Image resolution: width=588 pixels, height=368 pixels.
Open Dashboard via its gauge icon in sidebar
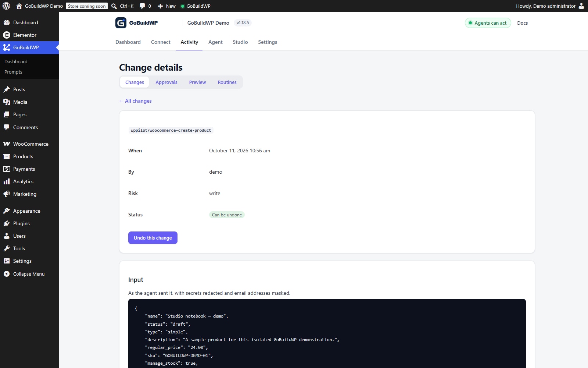coord(7,22)
